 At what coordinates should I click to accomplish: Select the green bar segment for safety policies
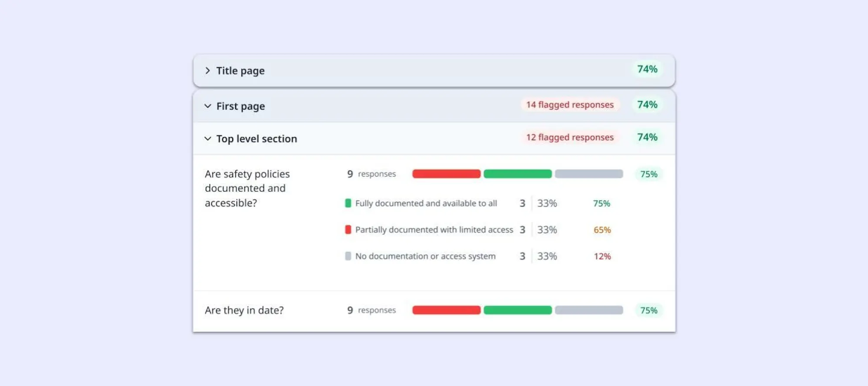pyautogui.click(x=518, y=174)
